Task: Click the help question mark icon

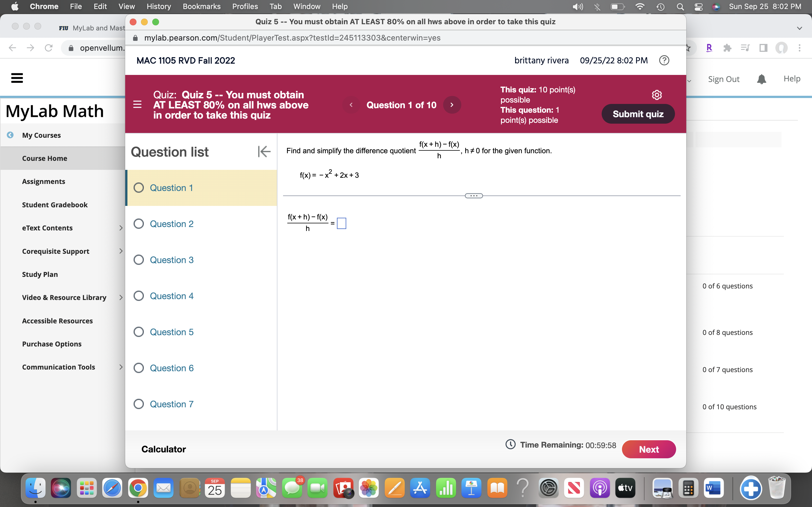Action: [664, 60]
